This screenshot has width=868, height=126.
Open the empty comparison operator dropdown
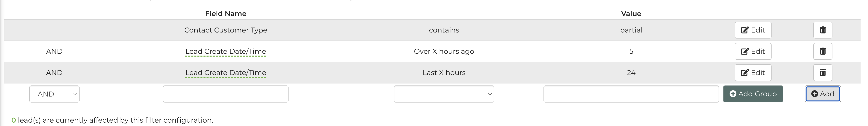[x=444, y=94]
